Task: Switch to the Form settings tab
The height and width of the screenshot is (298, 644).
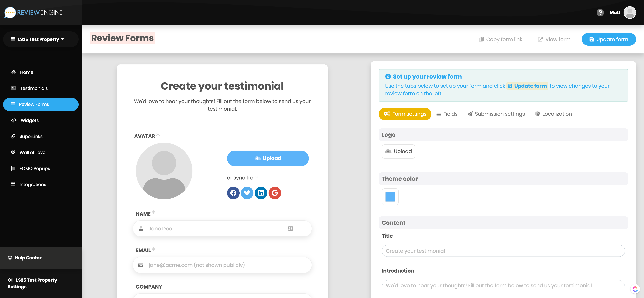Action: [405, 114]
